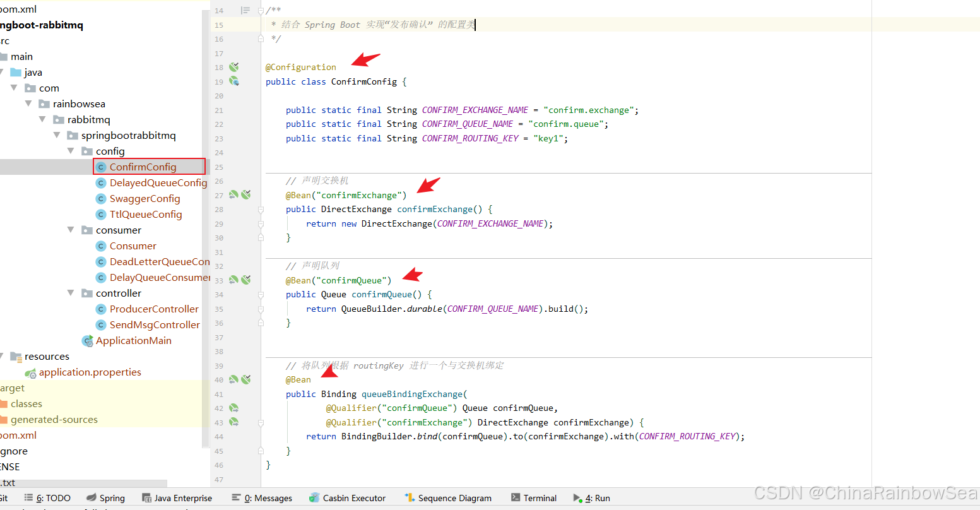Select the generated-sources folder
The height and width of the screenshot is (510, 980).
54,419
